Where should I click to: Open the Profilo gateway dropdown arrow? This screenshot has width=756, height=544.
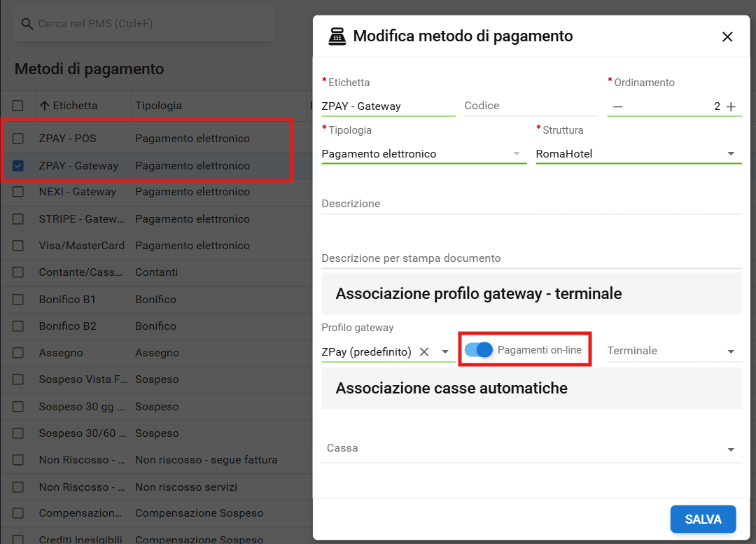[444, 351]
